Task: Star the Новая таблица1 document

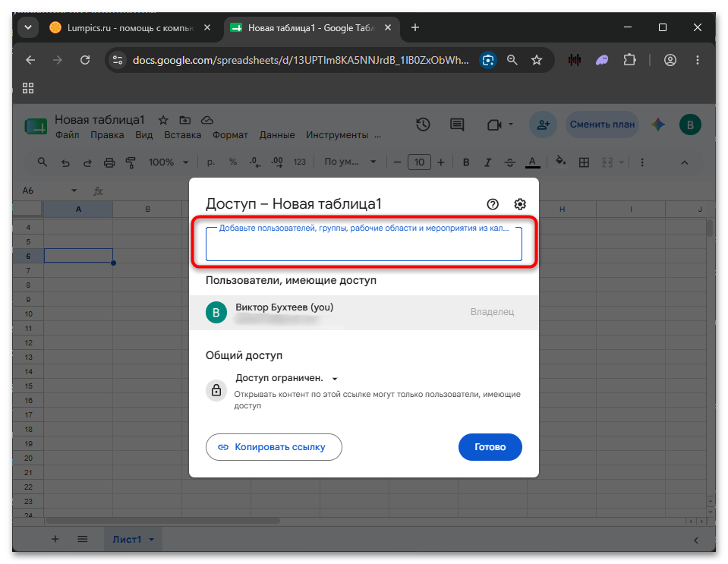Action: click(x=163, y=121)
